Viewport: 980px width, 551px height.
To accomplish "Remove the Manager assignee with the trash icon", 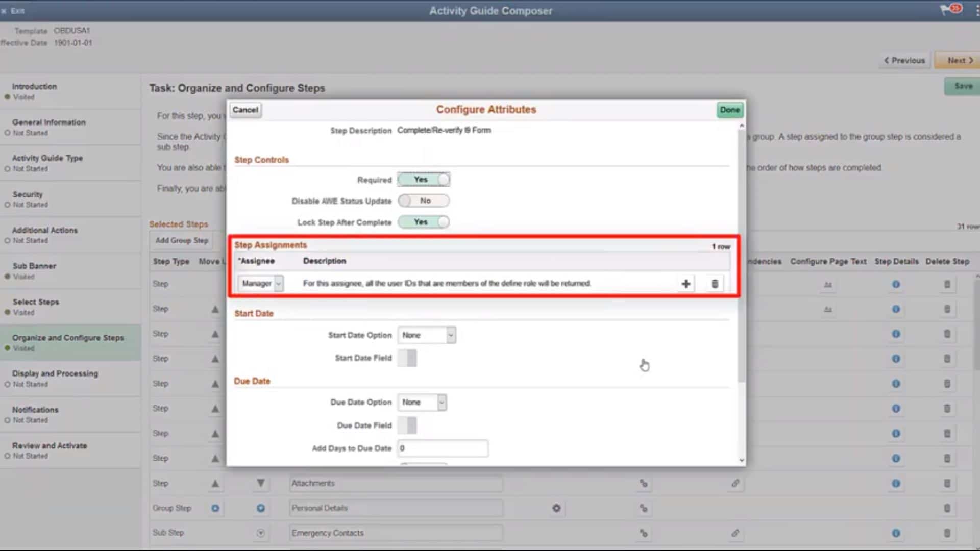I will pyautogui.click(x=714, y=284).
